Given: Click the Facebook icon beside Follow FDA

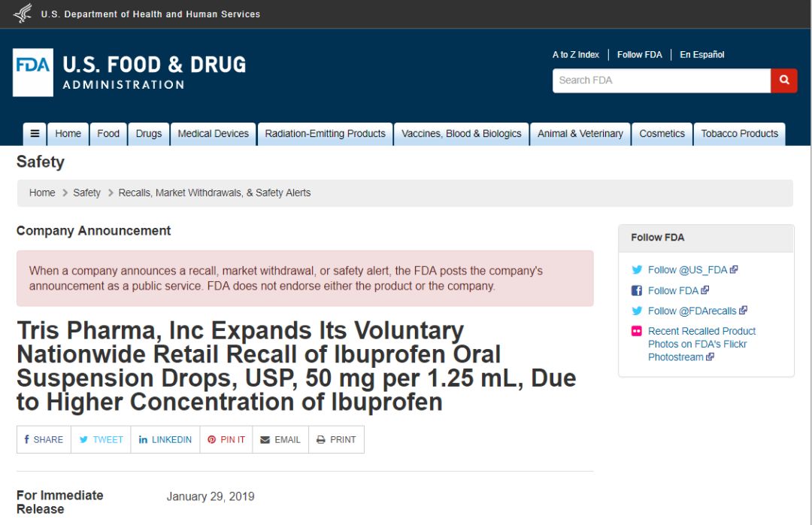Looking at the screenshot, I should coord(637,291).
